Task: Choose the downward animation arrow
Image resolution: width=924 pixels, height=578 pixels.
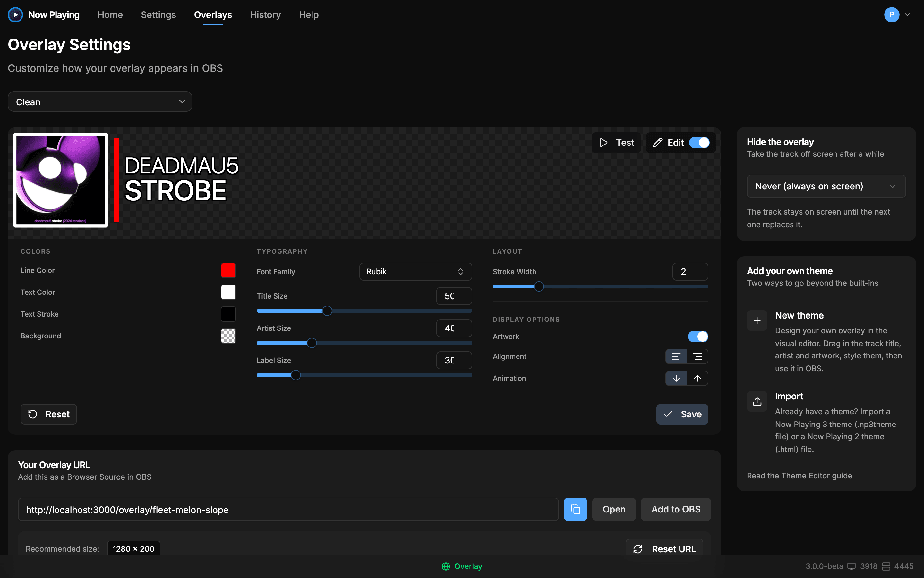Action: tap(676, 378)
